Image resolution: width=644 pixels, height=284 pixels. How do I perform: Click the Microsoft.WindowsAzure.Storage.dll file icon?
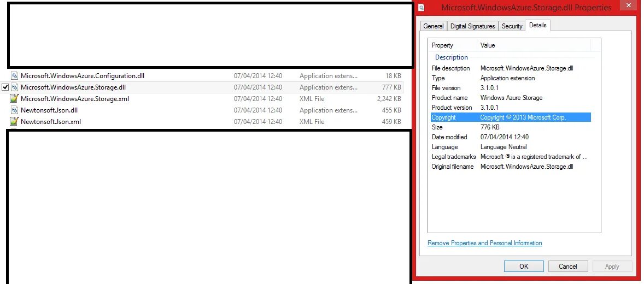click(x=14, y=87)
